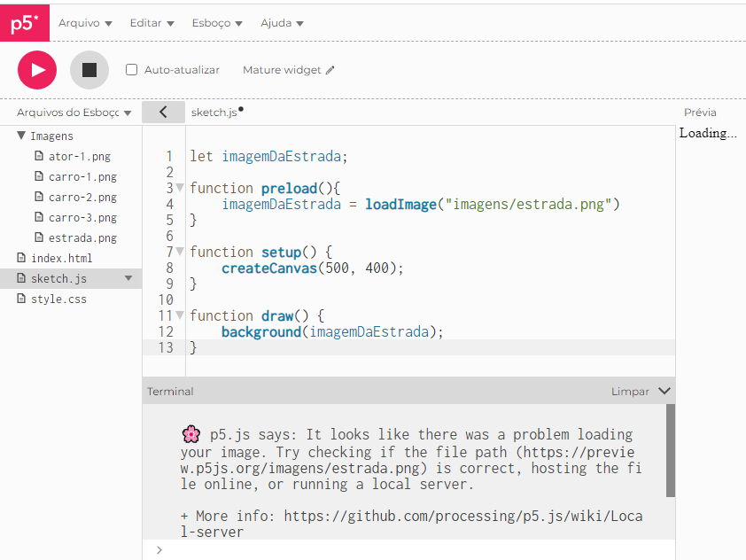Open carro-3.png file
Viewport: 746px width, 560px height.
pyautogui.click(x=82, y=217)
